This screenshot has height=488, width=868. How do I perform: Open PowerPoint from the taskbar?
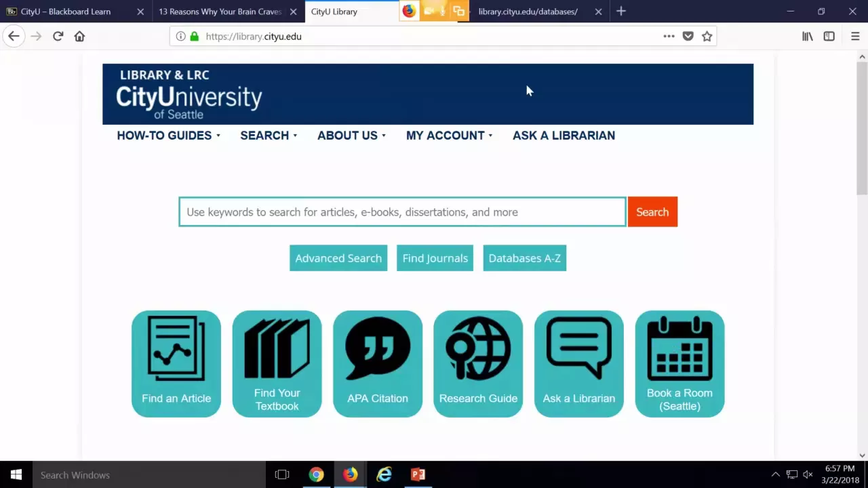coord(418,474)
